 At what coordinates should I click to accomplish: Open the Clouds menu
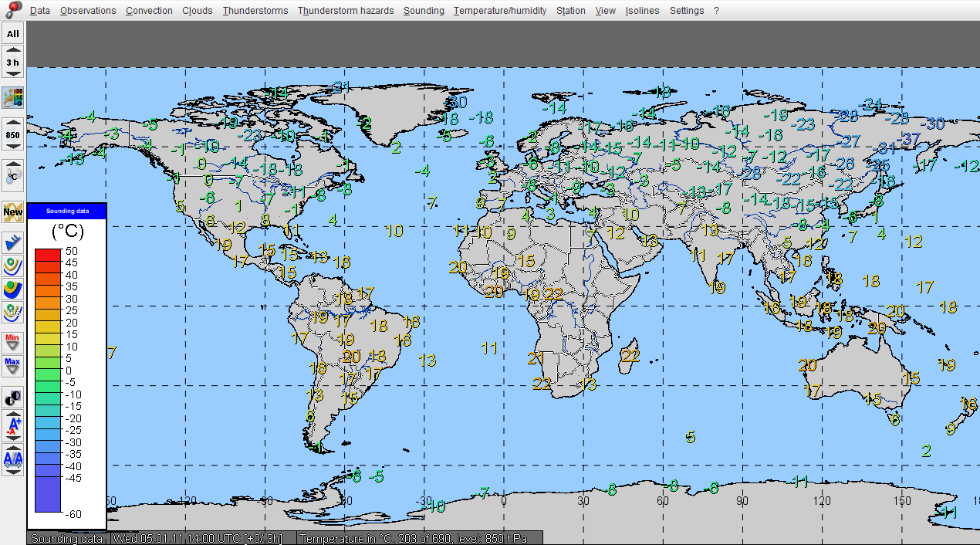[x=198, y=10]
